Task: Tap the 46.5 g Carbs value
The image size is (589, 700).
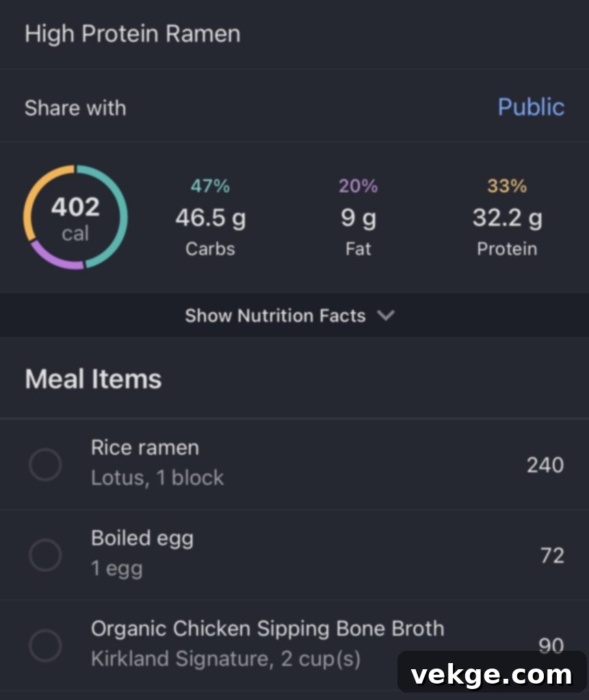Action: tap(210, 219)
